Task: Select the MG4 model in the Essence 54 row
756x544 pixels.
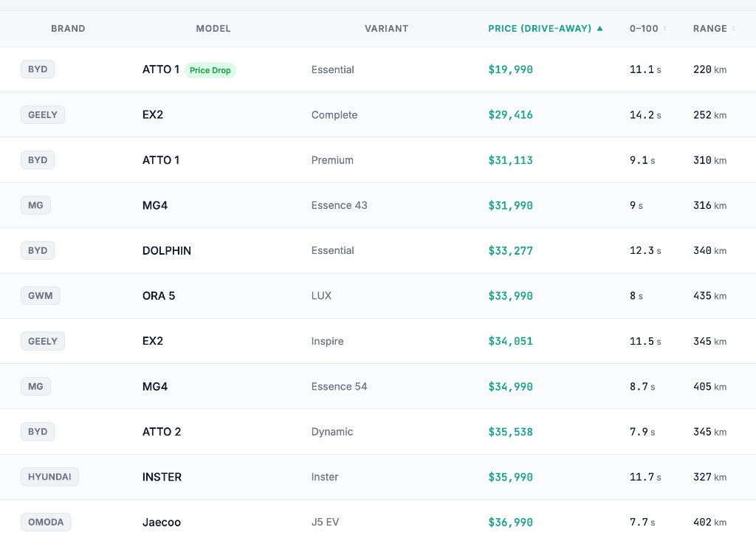Action: (155, 387)
